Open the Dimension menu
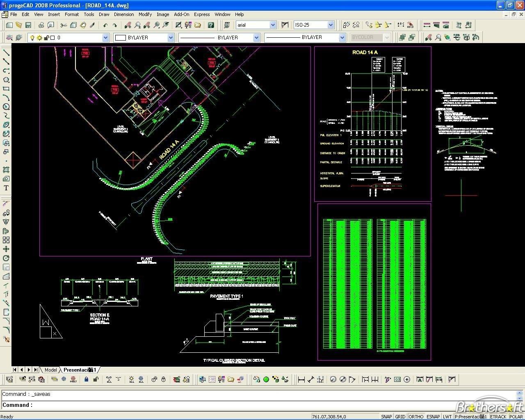Viewport: 525px width, 420px height. (x=123, y=14)
